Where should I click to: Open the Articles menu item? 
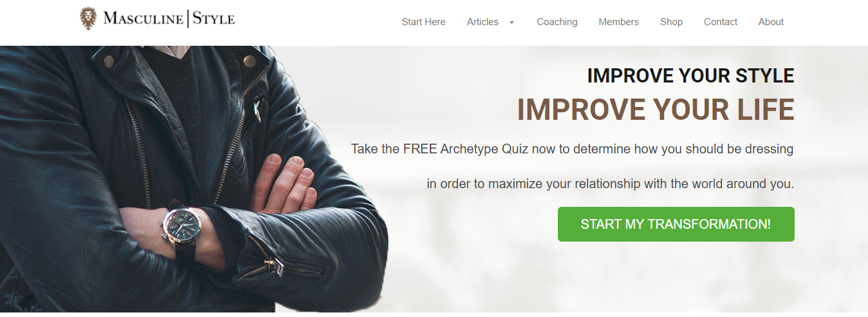tap(483, 22)
